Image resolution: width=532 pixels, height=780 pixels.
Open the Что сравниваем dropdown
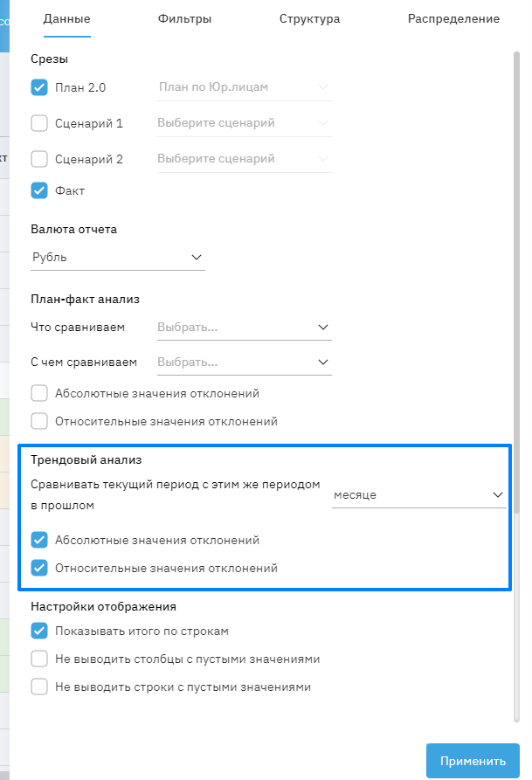(x=244, y=328)
